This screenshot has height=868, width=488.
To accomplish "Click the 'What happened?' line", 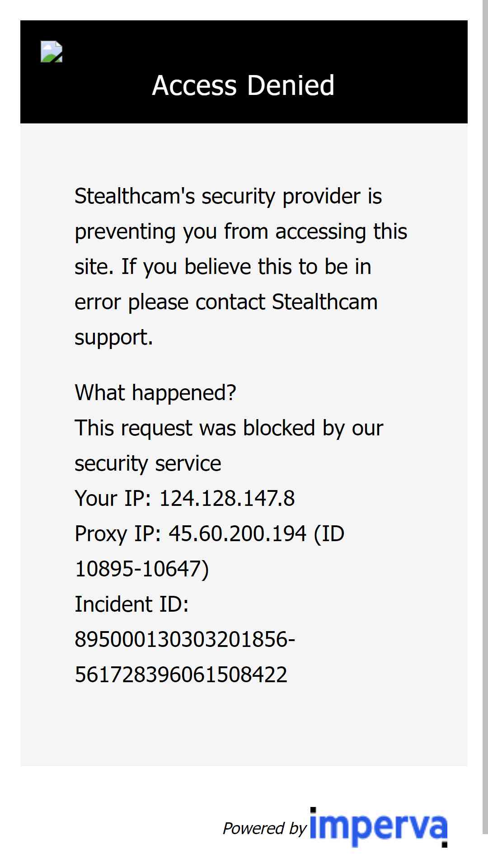I will [155, 392].
